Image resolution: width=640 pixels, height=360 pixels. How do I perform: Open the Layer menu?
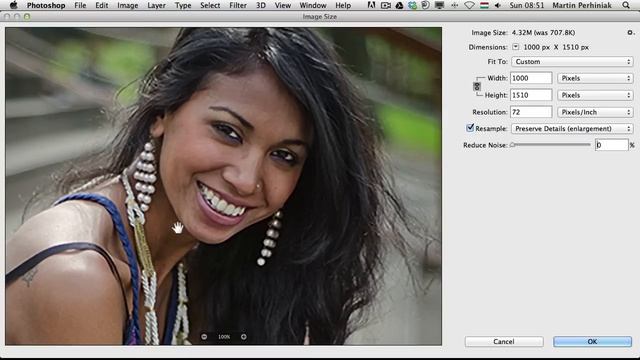point(156,5)
